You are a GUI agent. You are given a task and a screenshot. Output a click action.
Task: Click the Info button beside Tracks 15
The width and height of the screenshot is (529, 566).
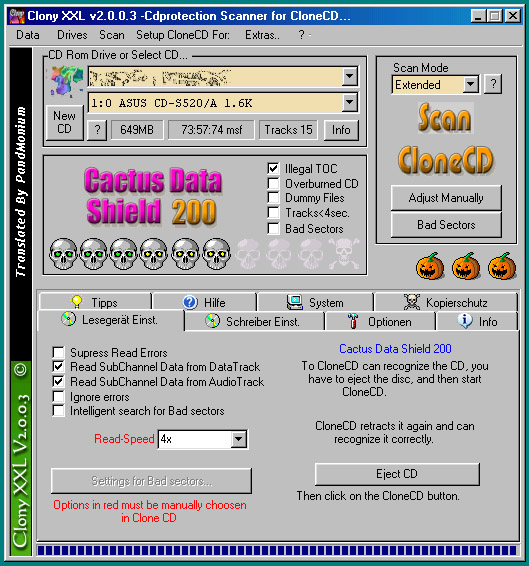click(x=341, y=130)
